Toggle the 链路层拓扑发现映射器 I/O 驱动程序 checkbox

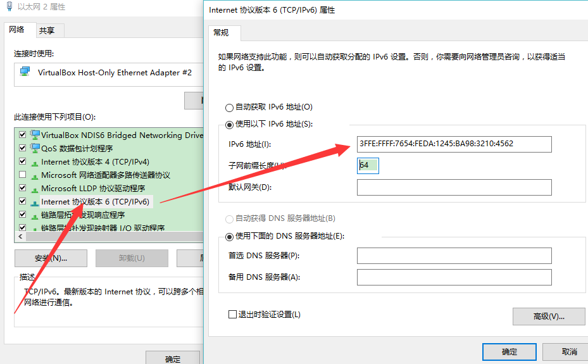(23, 227)
